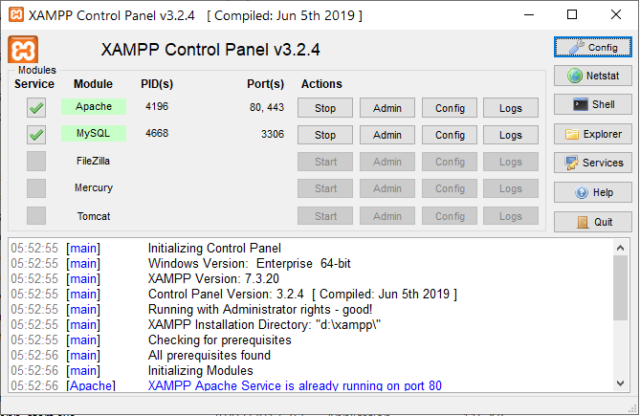The height and width of the screenshot is (416, 640).
Task: Open the MySQL Config menu button
Action: 449,135
